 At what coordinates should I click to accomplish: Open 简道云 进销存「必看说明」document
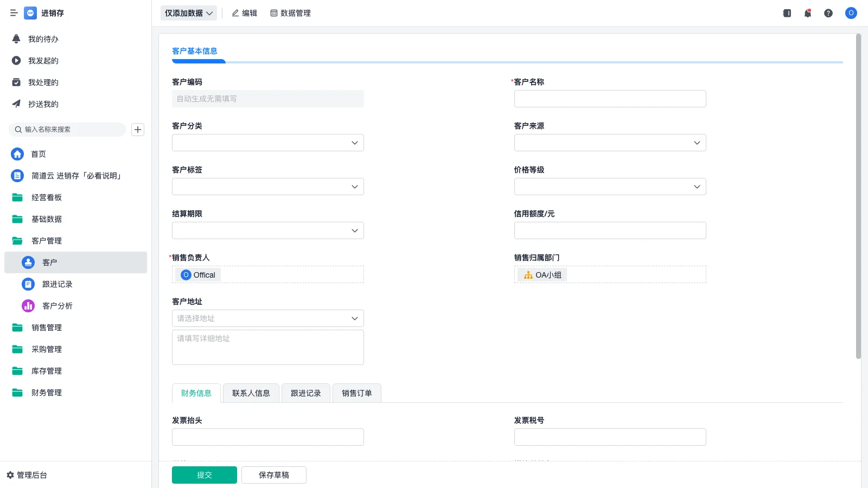(x=75, y=176)
